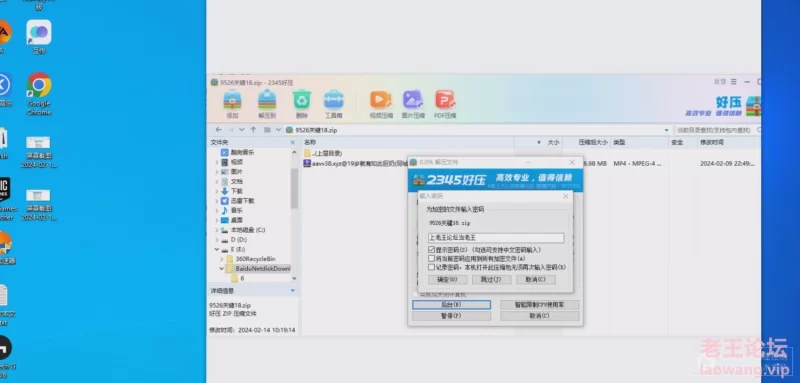Check the 记录密码 remember password option
Viewport: 800px width, 383px height.
[432, 267]
